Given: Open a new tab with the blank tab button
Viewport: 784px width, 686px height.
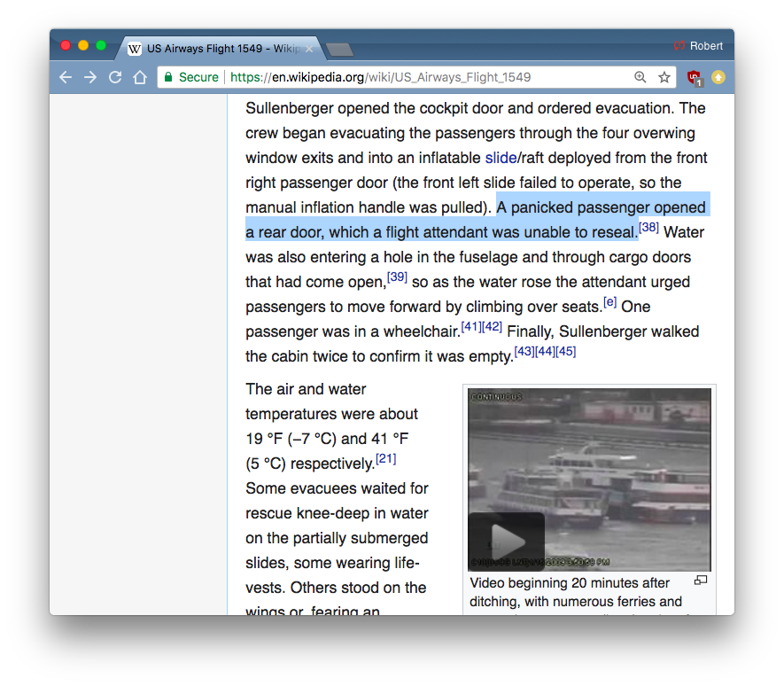Looking at the screenshot, I should (x=339, y=50).
